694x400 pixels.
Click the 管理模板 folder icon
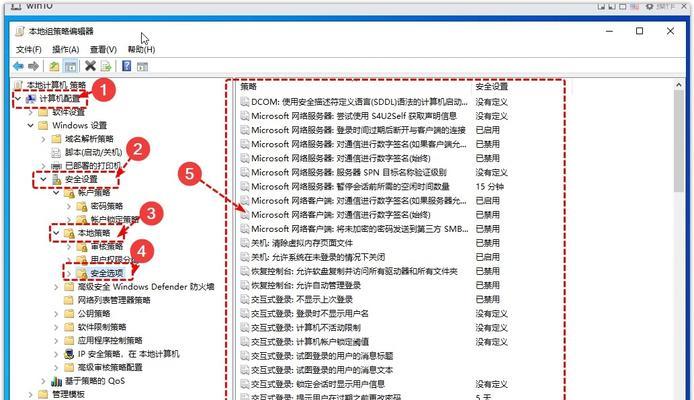click(43, 394)
